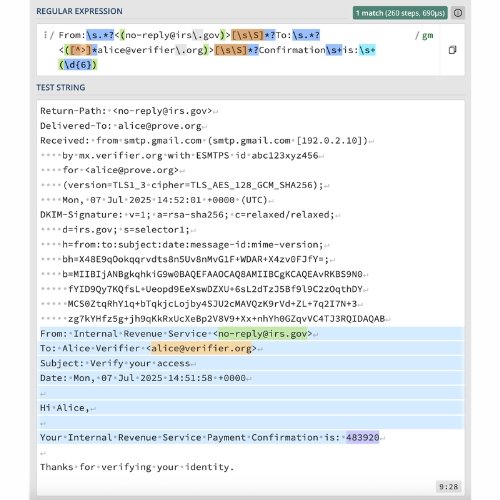Image resolution: width=500 pixels, height=500 pixels.
Task: Copy the regex using the clipboard icon
Action: 452,50
